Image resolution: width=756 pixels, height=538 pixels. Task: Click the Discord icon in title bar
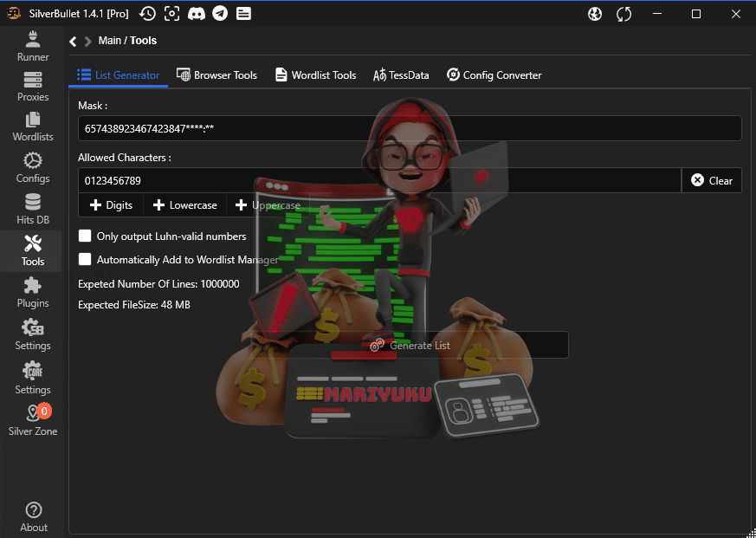click(x=197, y=14)
